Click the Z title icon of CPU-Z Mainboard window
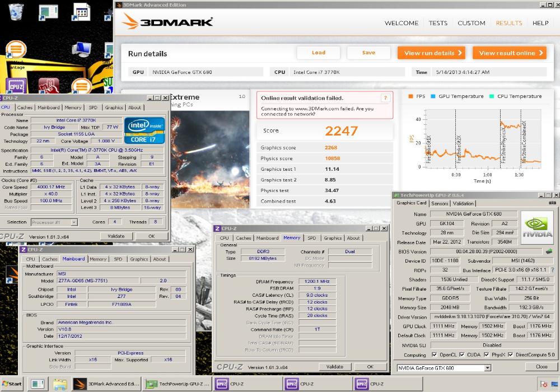The height and width of the screenshot is (392, 560). 24,250
